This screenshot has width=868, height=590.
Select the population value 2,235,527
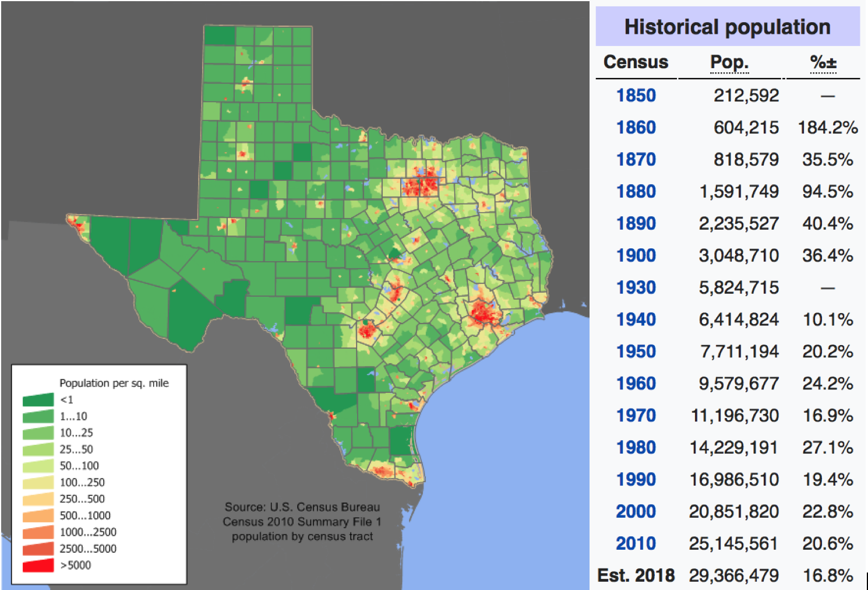pyautogui.click(x=739, y=224)
